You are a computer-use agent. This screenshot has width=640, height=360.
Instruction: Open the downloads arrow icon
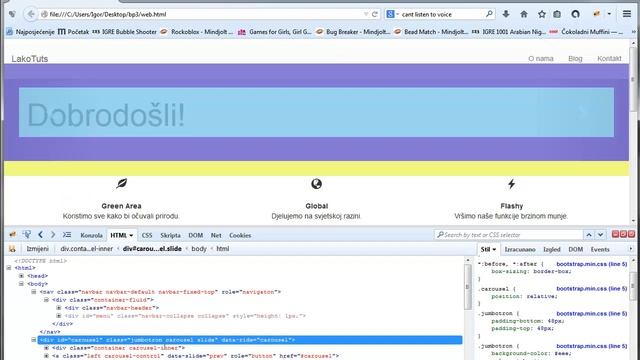(506, 14)
